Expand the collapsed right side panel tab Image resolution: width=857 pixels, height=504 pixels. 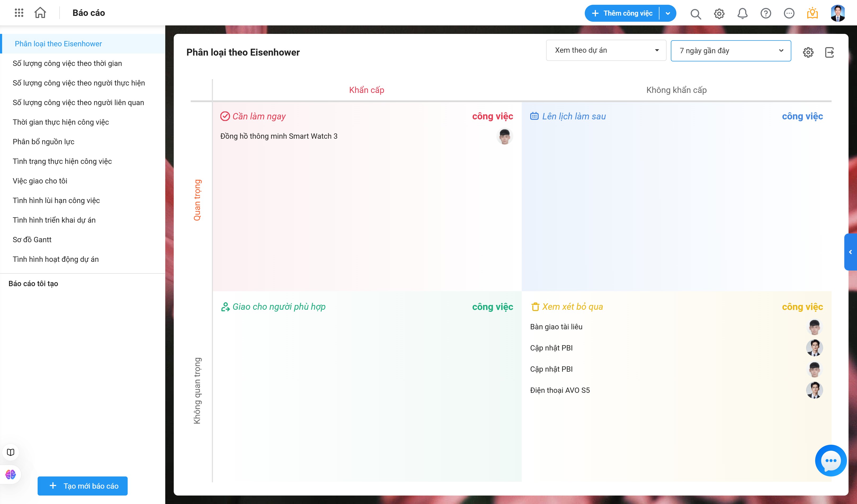coord(851,252)
